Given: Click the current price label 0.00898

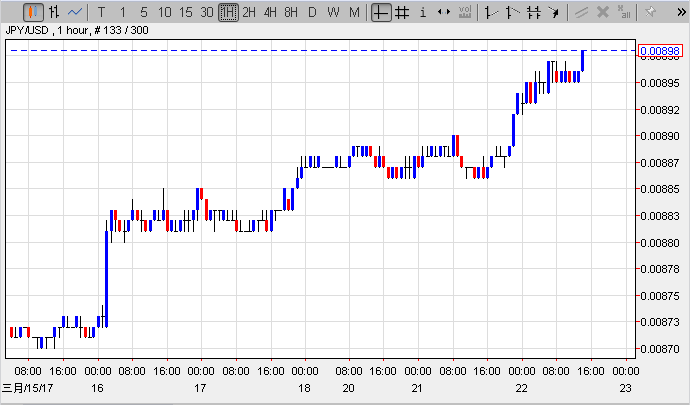Looking at the screenshot, I should pos(660,51).
